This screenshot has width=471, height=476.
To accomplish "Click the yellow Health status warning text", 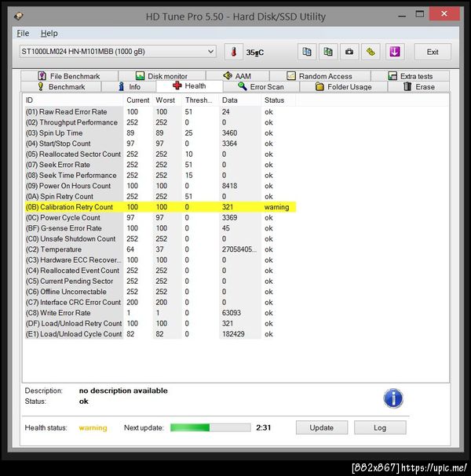I will click(93, 427).
